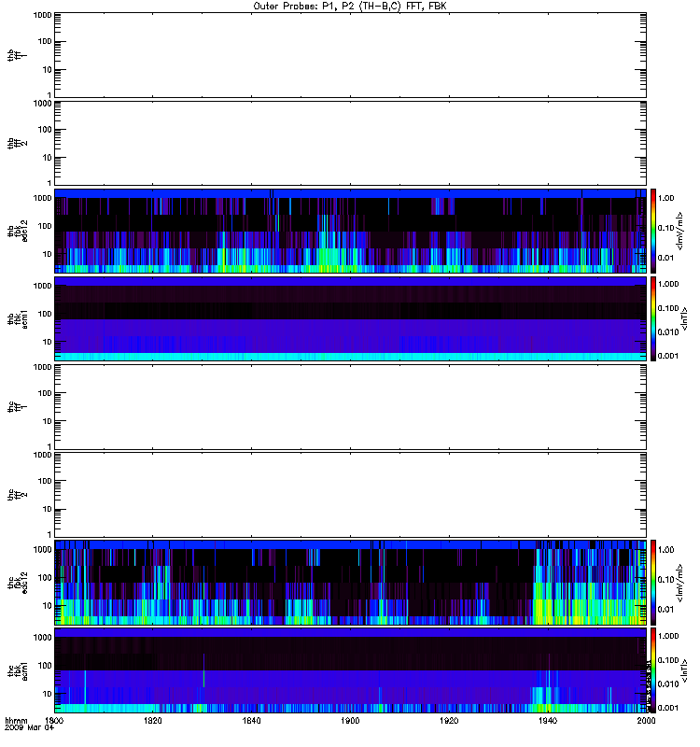
Task: Click the color bar beside the thb fbk scm1 panel
Action: point(653,318)
